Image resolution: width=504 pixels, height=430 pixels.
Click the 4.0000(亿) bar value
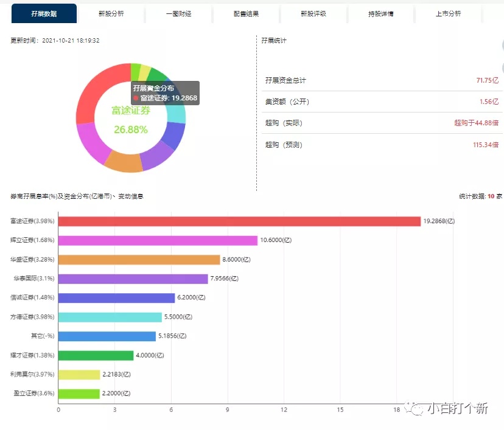coord(150,355)
